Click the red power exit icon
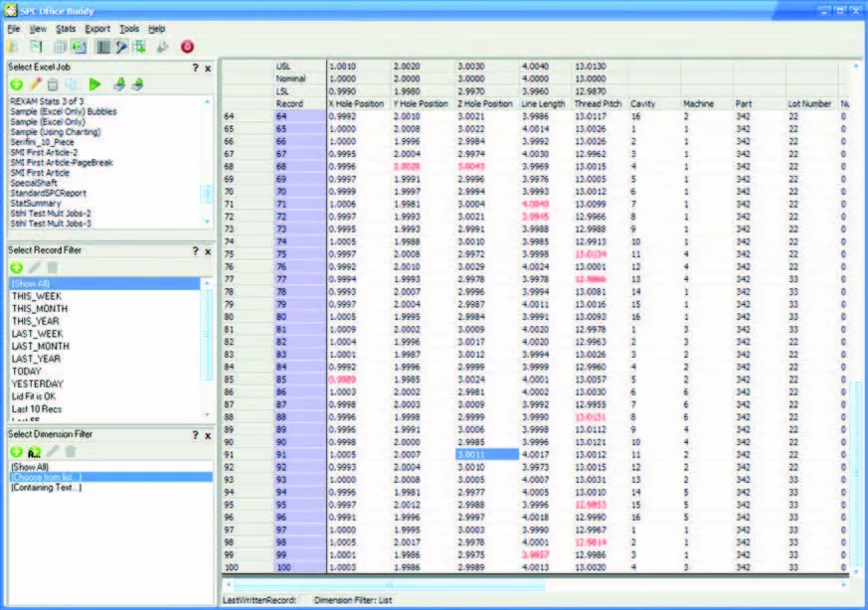The width and height of the screenshot is (868, 610). tap(187, 47)
